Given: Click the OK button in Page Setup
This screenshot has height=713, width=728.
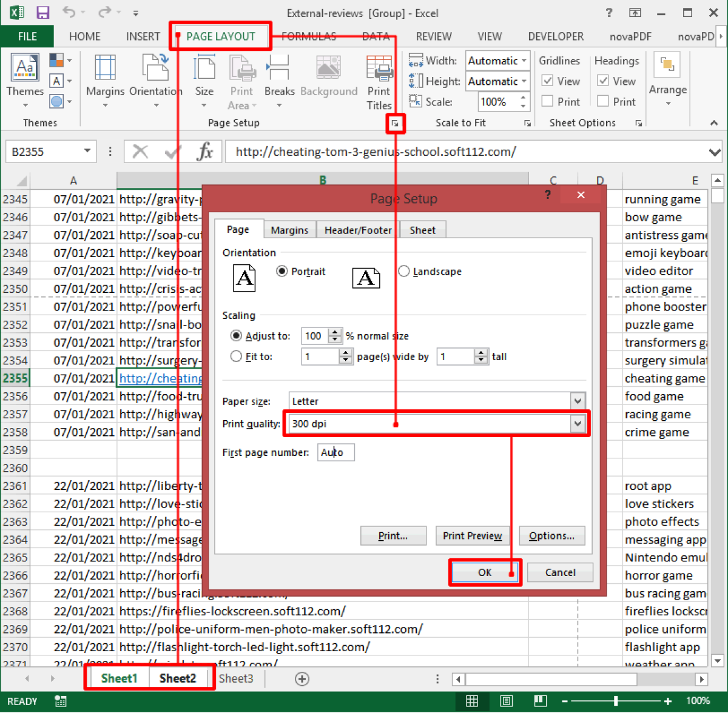Looking at the screenshot, I should pyautogui.click(x=485, y=572).
